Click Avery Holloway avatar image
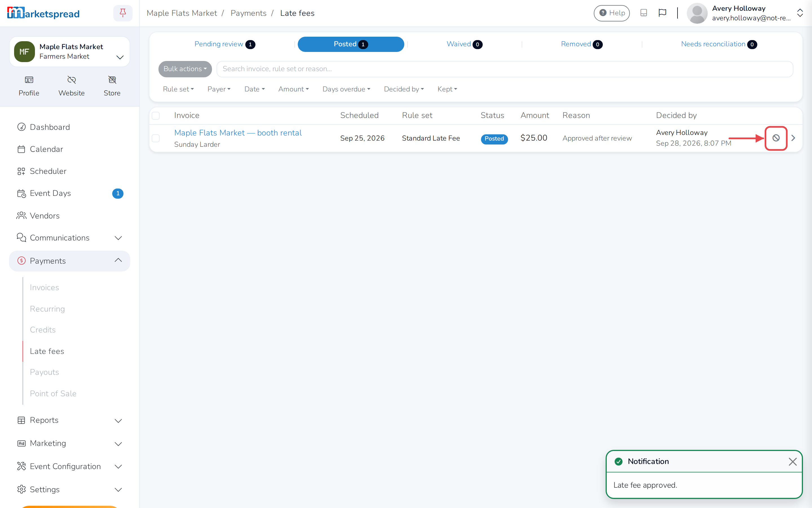Screen dimensions: 812x508 point(697,13)
